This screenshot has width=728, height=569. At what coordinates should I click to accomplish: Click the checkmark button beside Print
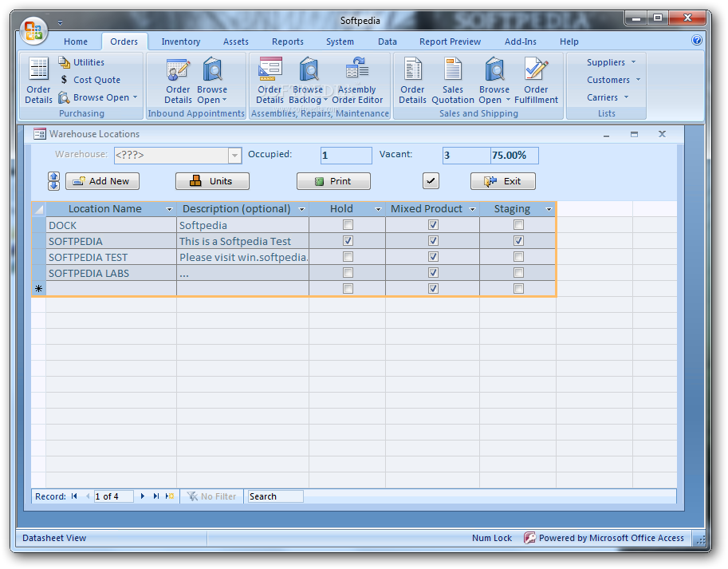pyautogui.click(x=431, y=181)
